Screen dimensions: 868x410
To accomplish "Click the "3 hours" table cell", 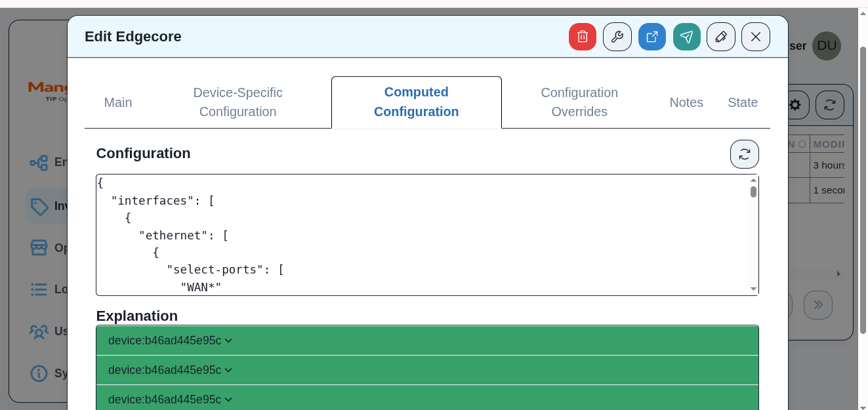I will point(828,165).
